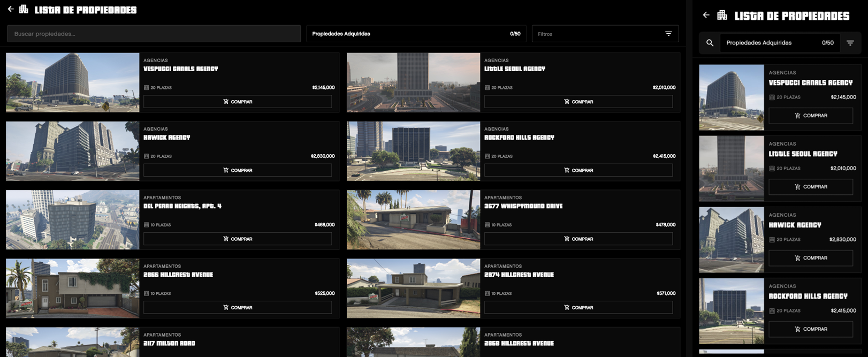Select the 2868 Hillcrest Avenue title
This screenshot has height=357, width=868.
519,343
